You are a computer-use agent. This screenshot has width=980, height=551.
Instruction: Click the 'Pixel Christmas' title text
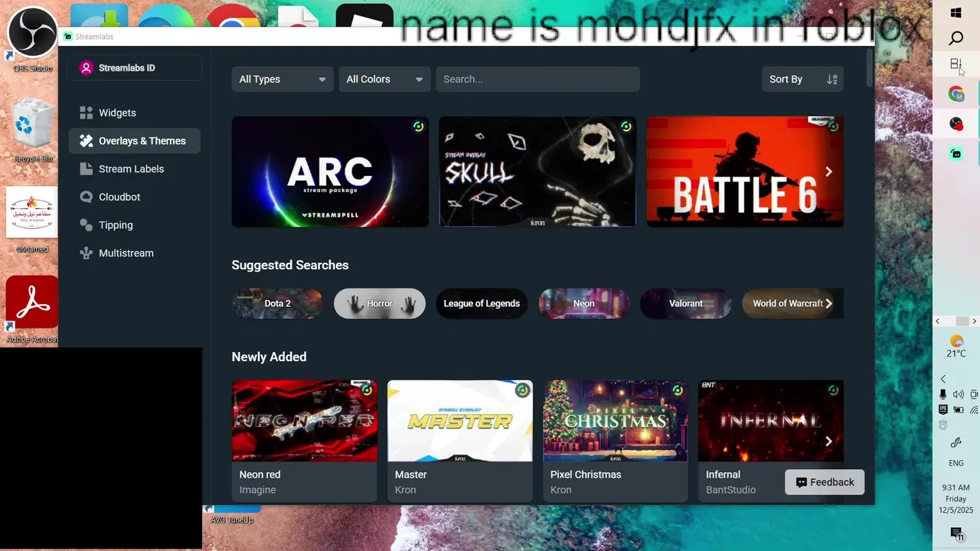click(586, 474)
